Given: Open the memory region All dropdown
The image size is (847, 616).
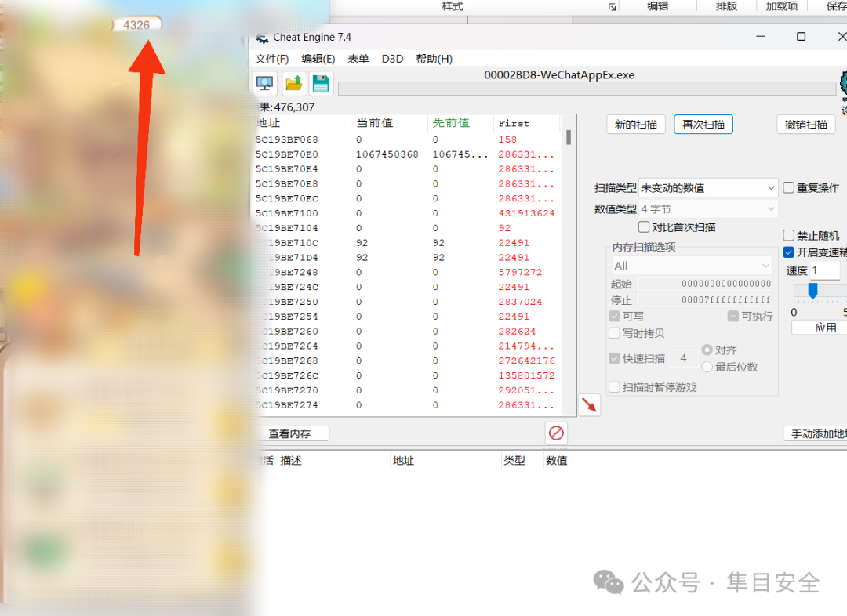Looking at the screenshot, I should pyautogui.click(x=692, y=266).
